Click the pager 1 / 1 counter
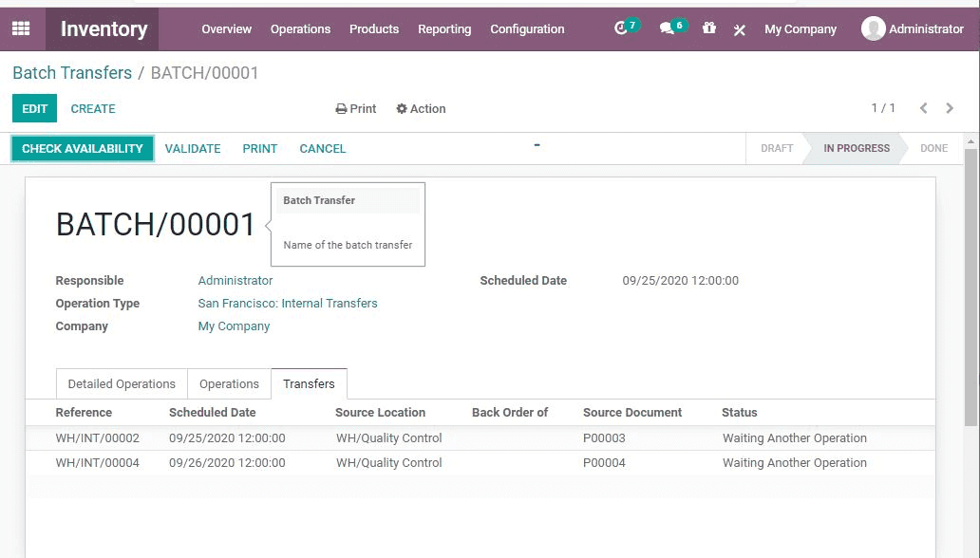This screenshot has width=980, height=558. (x=883, y=107)
